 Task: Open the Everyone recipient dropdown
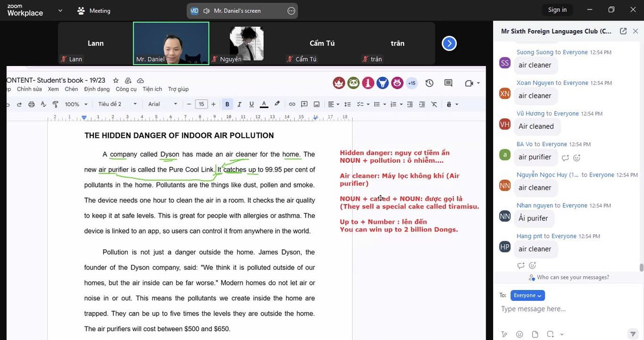pos(528,295)
